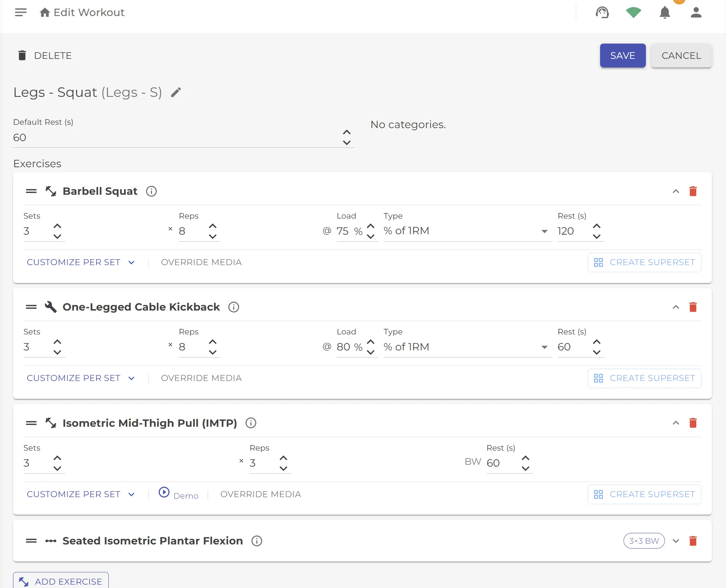The width and height of the screenshot is (726, 588).
Task: Edit the workout name using the pencil icon
Action: [175, 92]
